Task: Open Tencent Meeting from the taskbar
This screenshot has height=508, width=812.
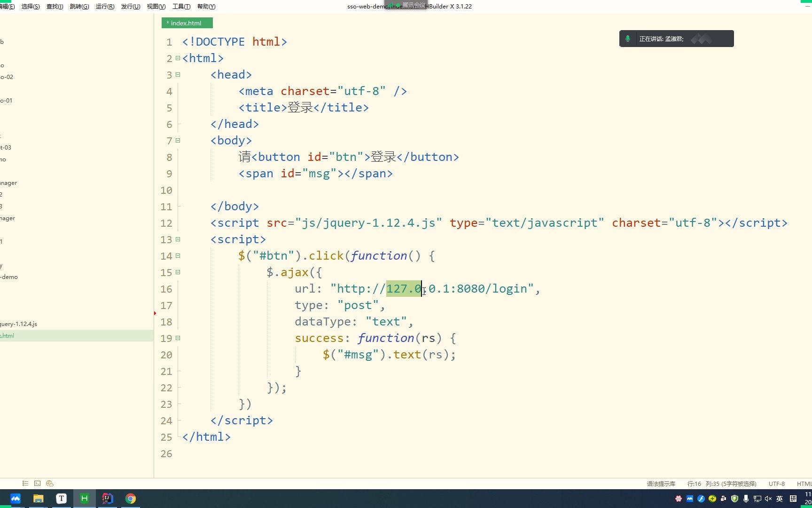Action: (x=16, y=499)
